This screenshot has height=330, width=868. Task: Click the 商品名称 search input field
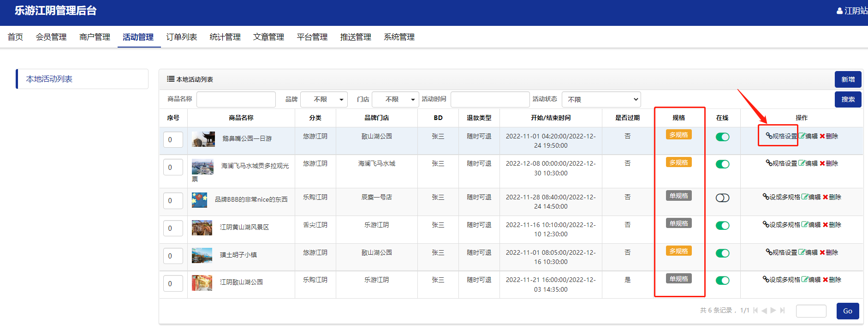pos(236,100)
